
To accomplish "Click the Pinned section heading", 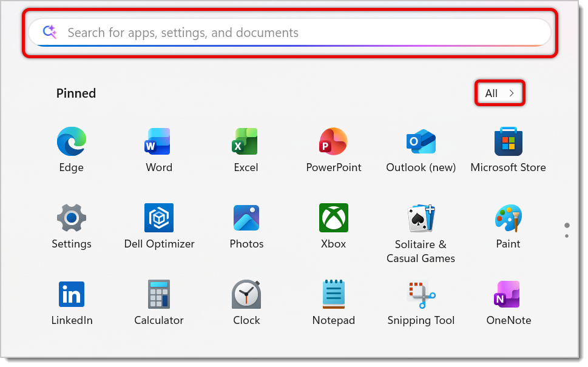I will (x=76, y=93).
